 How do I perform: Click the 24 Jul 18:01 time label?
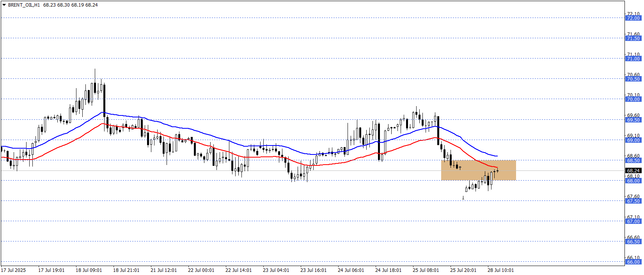[389, 270]
